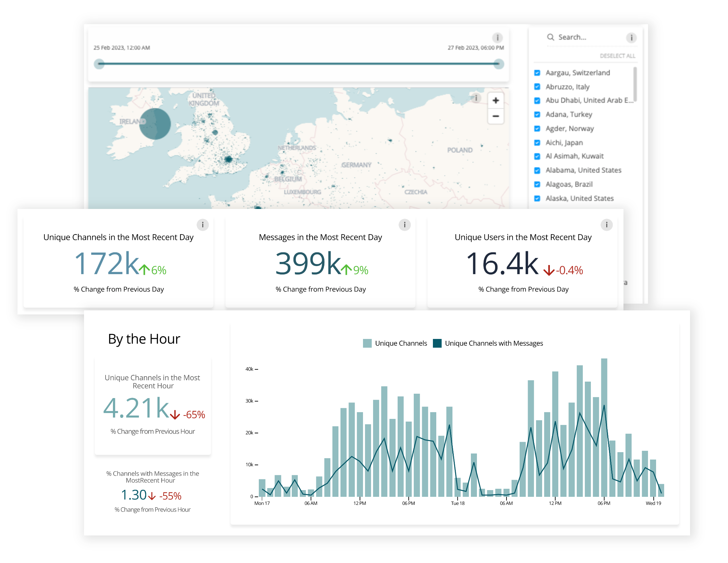
Task: Click the map's info icon
Action: click(477, 98)
